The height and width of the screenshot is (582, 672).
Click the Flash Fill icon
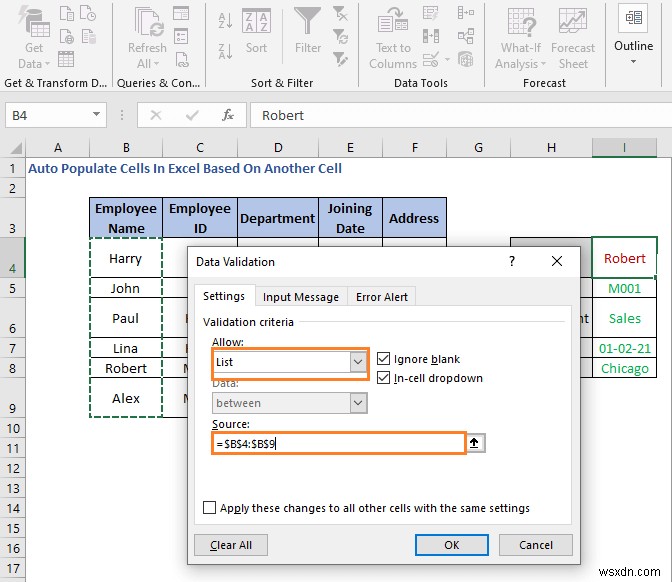coord(431,14)
